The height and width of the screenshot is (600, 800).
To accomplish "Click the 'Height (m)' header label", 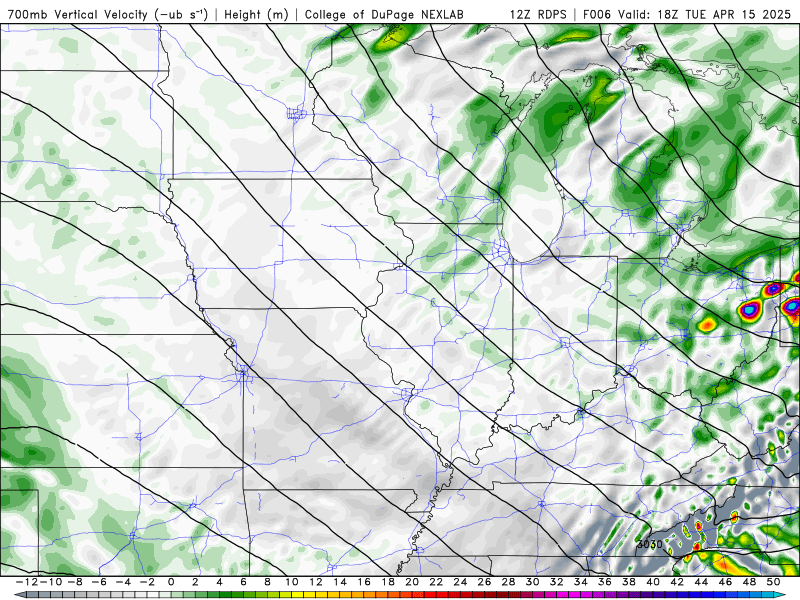I will point(256,15).
